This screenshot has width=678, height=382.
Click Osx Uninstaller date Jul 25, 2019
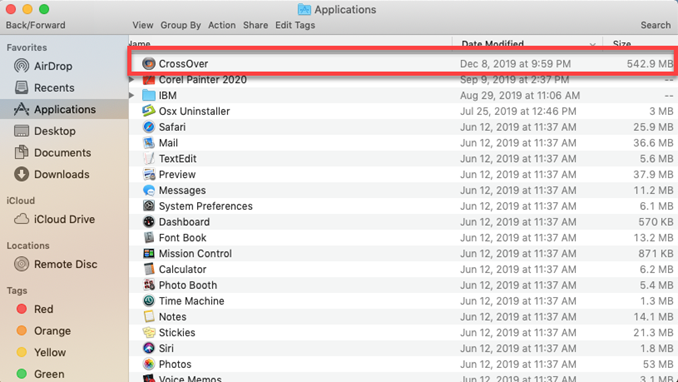pyautogui.click(x=518, y=111)
